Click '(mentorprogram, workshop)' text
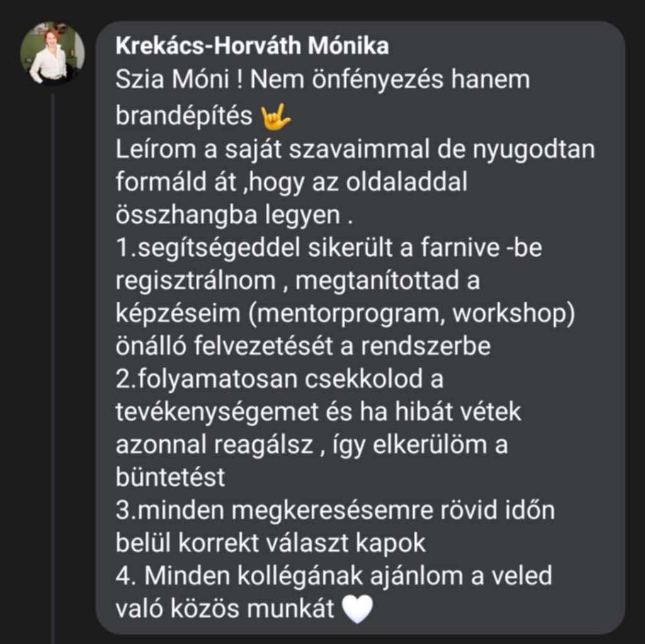Viewport: 645px width, 644px height. [411, 314]
